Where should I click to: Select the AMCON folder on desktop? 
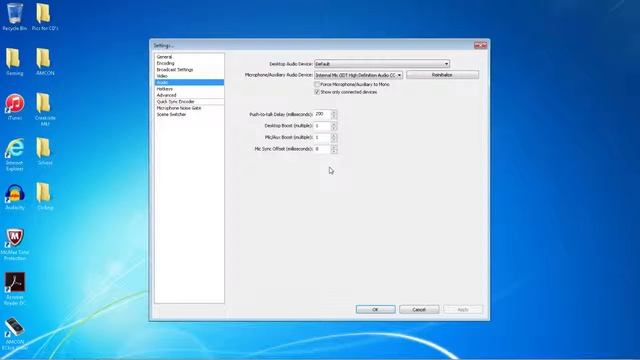45,61
